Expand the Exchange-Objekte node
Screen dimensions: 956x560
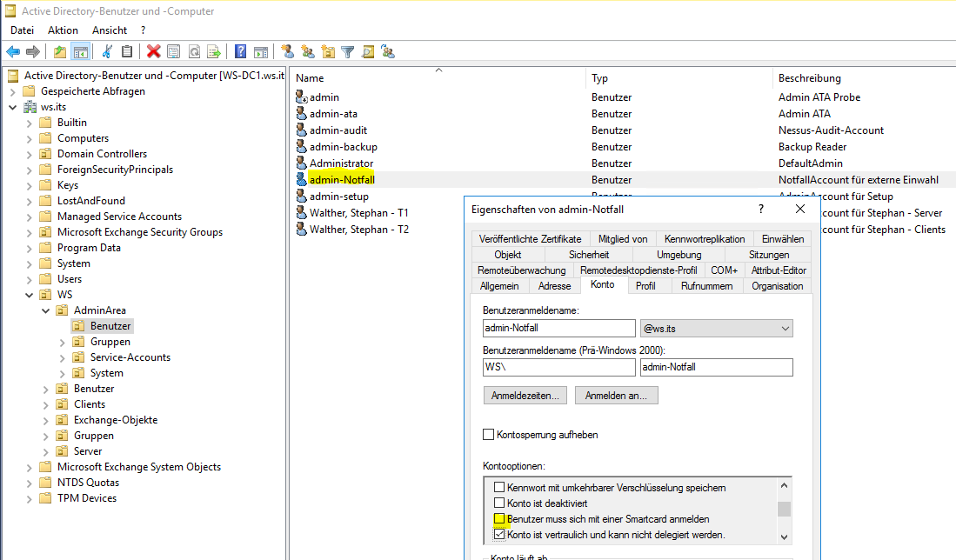pyautogui.click(x=46, y=421)
